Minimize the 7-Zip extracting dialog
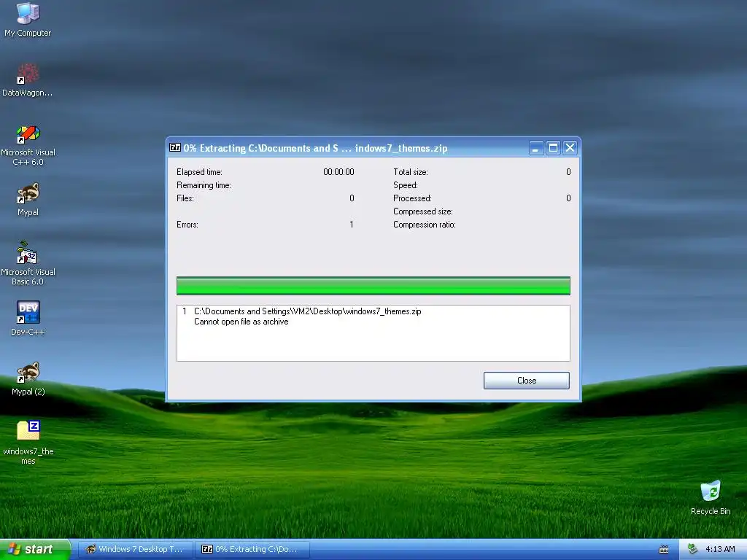Image resolution: width=747 pixels, height=560 pixels. pyautogui.click(x=536, y=148)
